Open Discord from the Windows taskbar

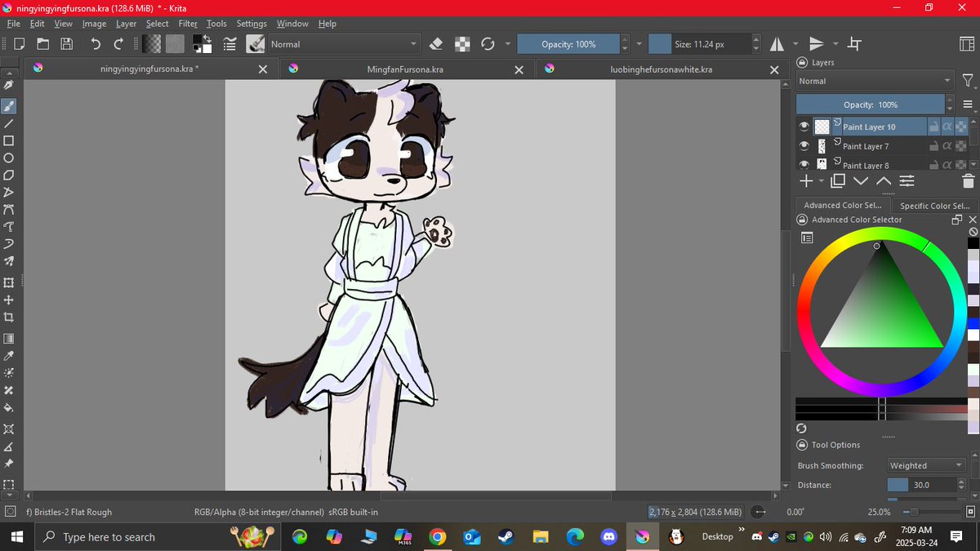click(608, 536)
